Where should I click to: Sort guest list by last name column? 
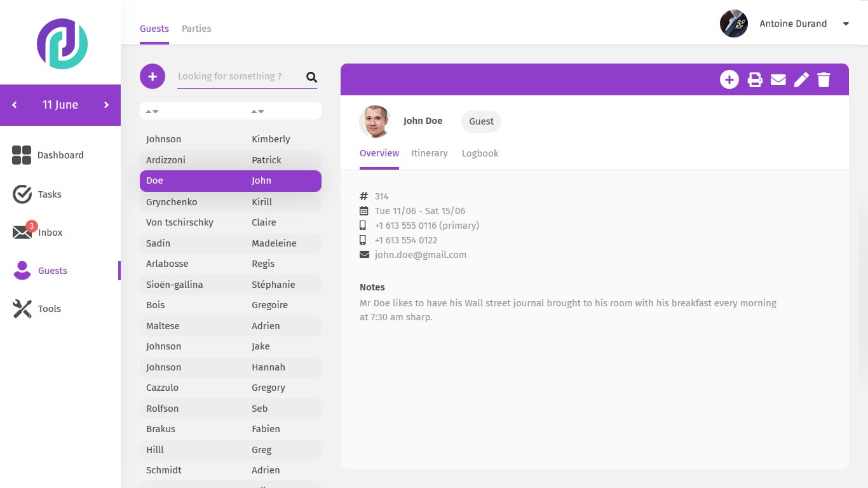tap(152, 111)
